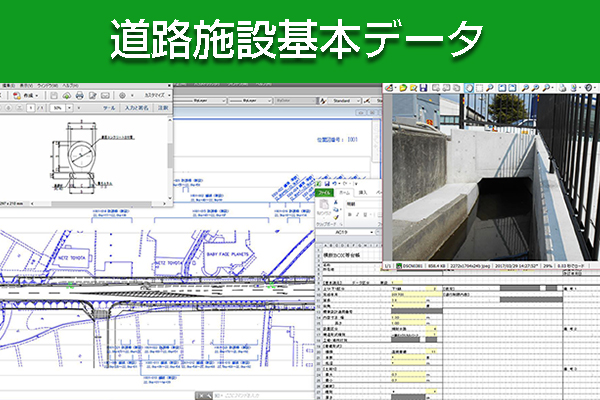
Task: Click the Redo arrow in Excel quick access toolbar
Action: [346, 184]
